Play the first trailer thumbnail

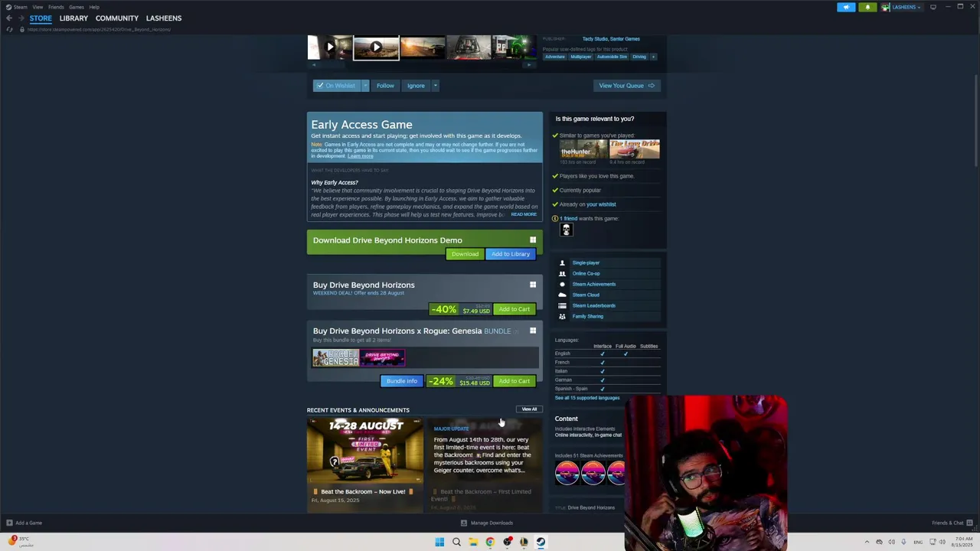[x=330, y=47]
